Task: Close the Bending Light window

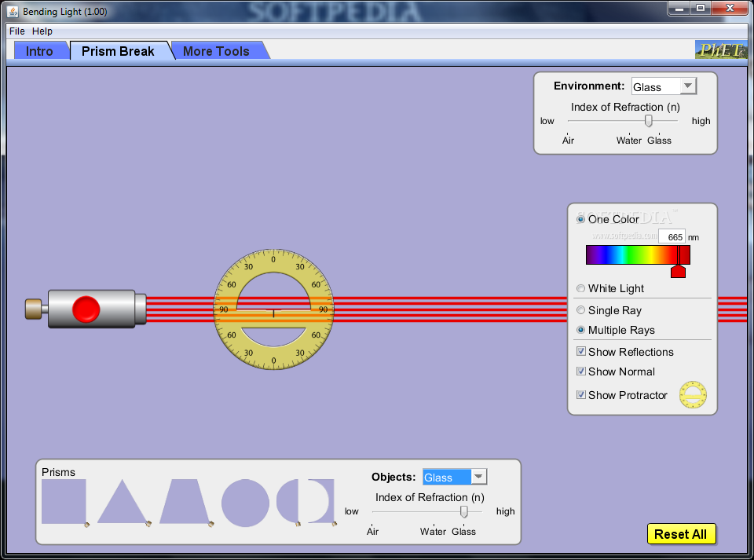Action: click(730, 8)
